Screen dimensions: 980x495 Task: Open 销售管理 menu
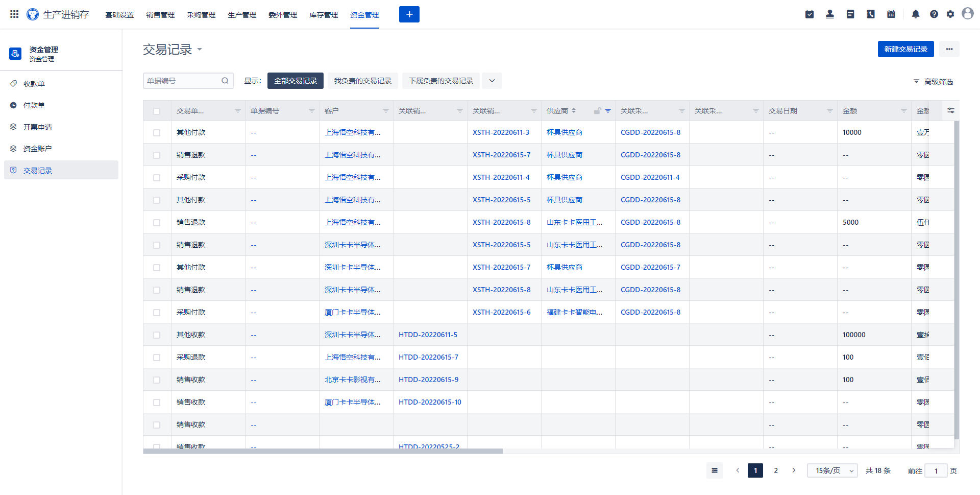click(x=160, y=15)
